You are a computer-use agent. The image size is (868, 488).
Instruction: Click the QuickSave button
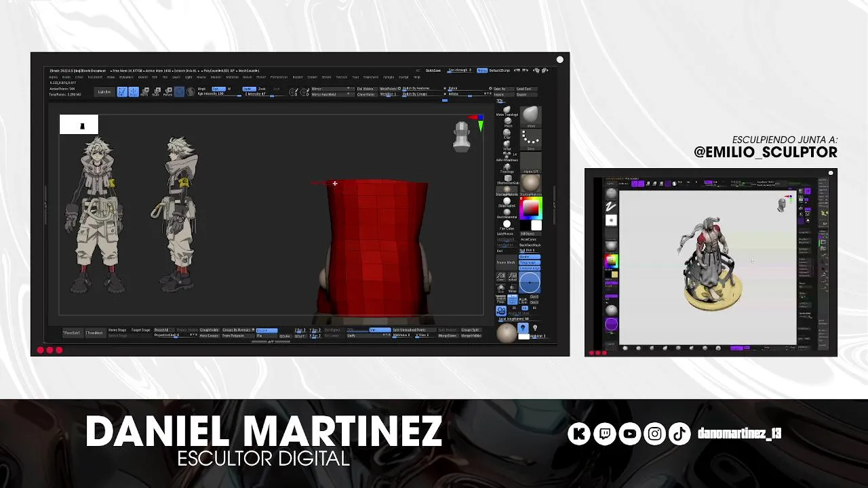pyautogui.click(x=433, y=70)
